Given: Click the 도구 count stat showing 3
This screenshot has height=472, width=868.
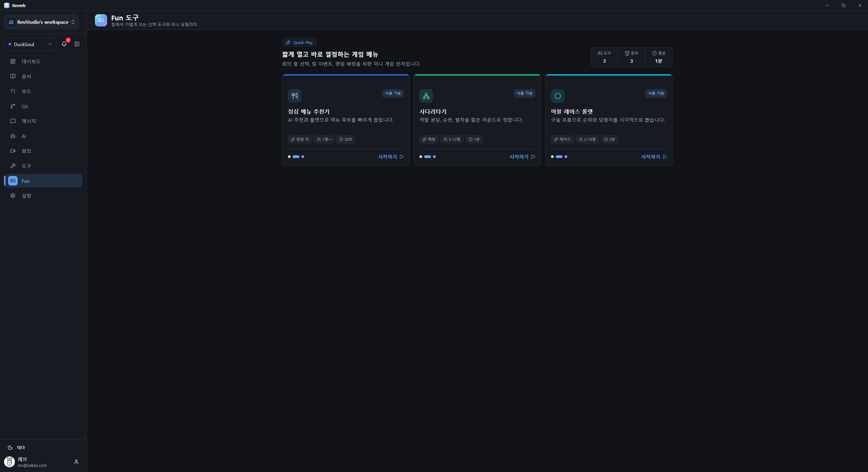Looking at the screenshot, I should tap(604, 57).
